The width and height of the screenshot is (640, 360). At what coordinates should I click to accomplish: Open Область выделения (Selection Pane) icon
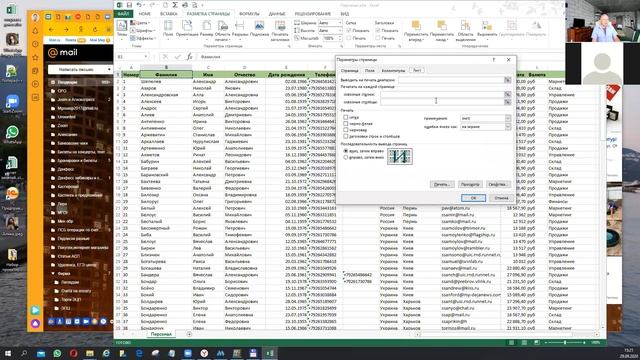point(466,31)
